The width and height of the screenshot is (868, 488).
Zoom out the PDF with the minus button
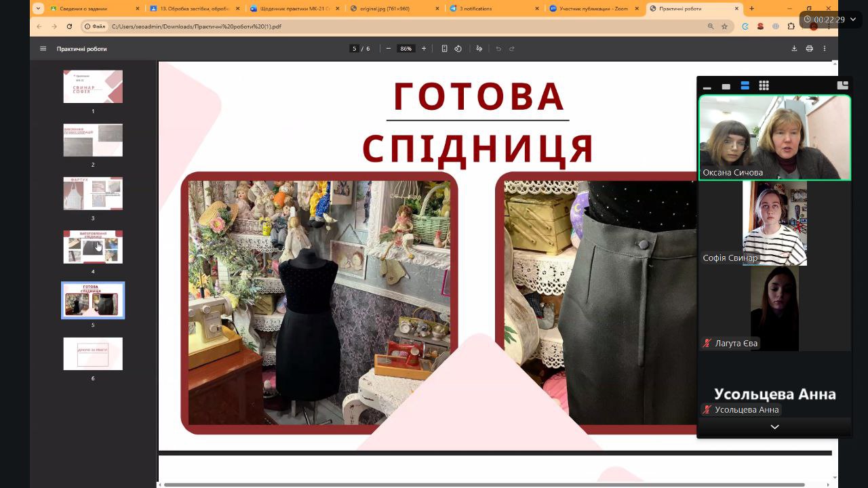point(389,49)
